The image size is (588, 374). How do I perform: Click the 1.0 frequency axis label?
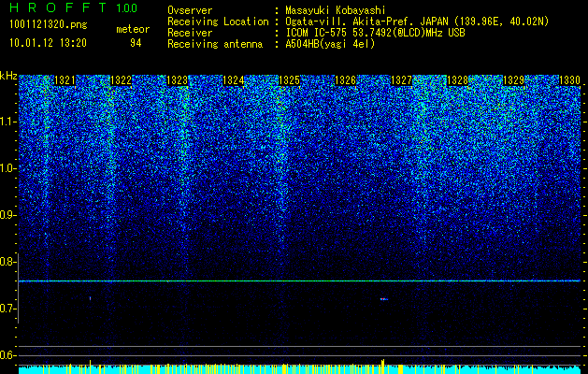point(7,168)
